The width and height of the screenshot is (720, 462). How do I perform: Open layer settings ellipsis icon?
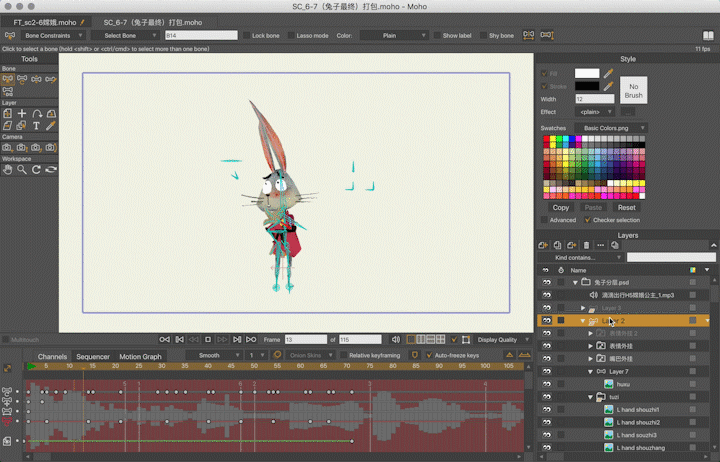pos(600,245)
